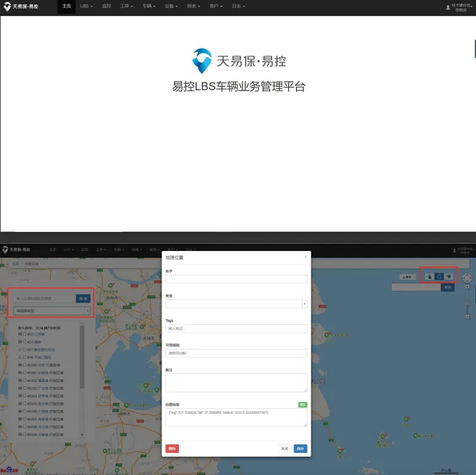Check the #5000 北京 行政区域 checkbox
476x475 pixels.
tap(25, 364)
